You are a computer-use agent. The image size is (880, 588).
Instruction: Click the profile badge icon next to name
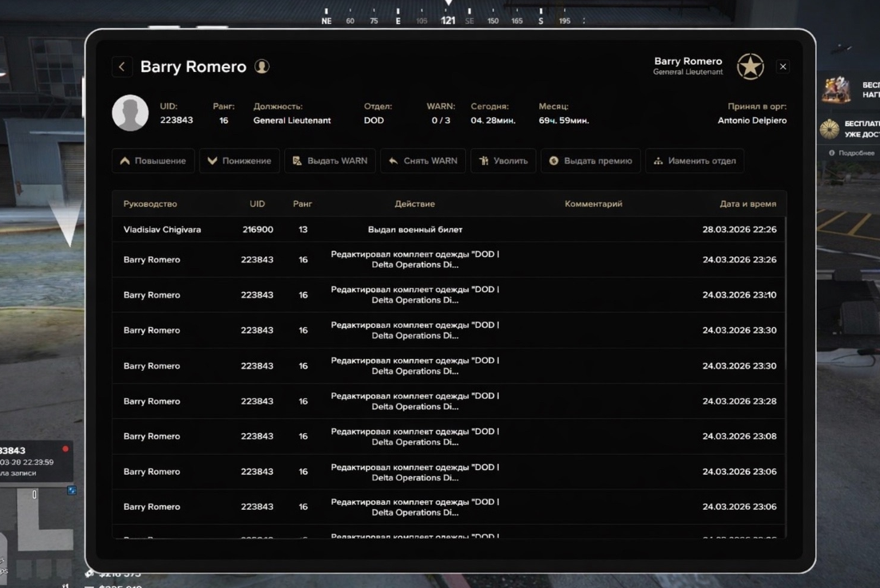click(x=262, y=67)
